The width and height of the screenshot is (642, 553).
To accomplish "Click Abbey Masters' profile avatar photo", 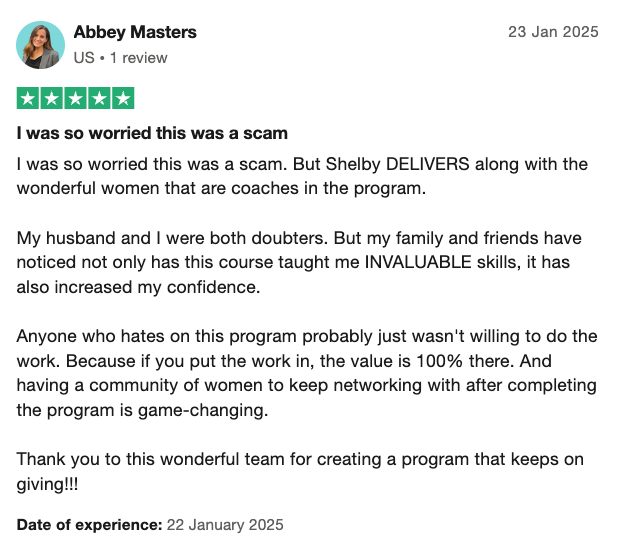I will (40, 45).
